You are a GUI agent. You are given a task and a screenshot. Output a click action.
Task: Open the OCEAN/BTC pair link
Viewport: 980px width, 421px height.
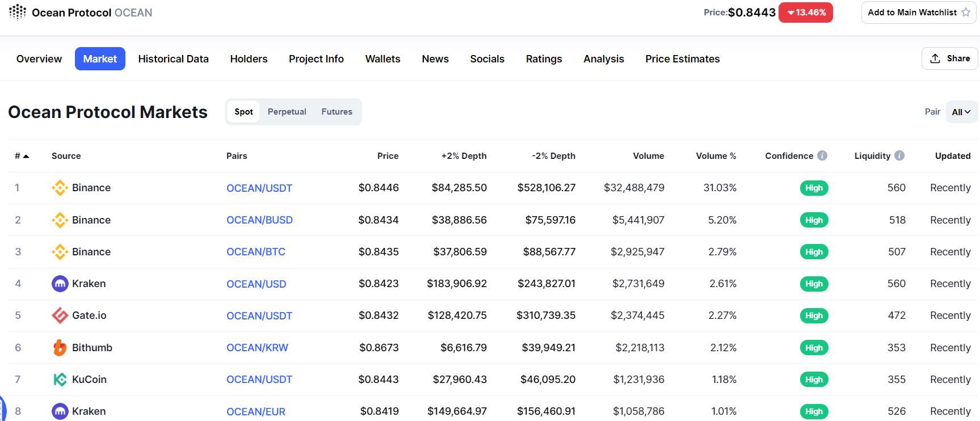(256, 252)
